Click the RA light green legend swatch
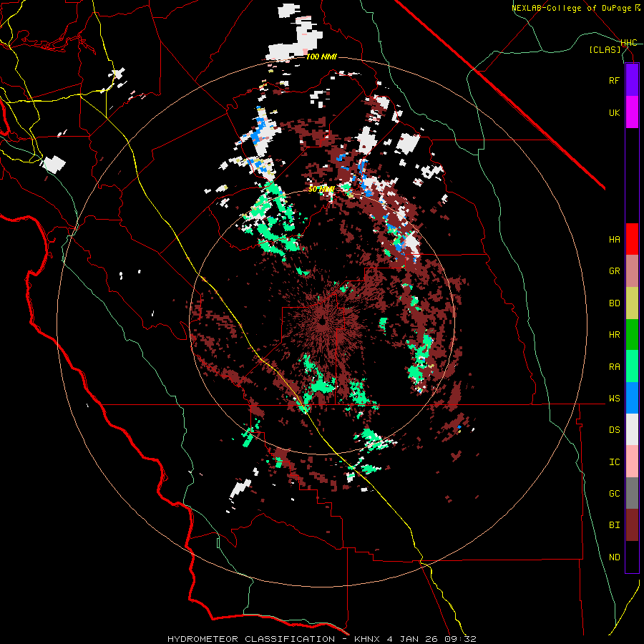This screenshot has height=644, width=644. point(632,366)
